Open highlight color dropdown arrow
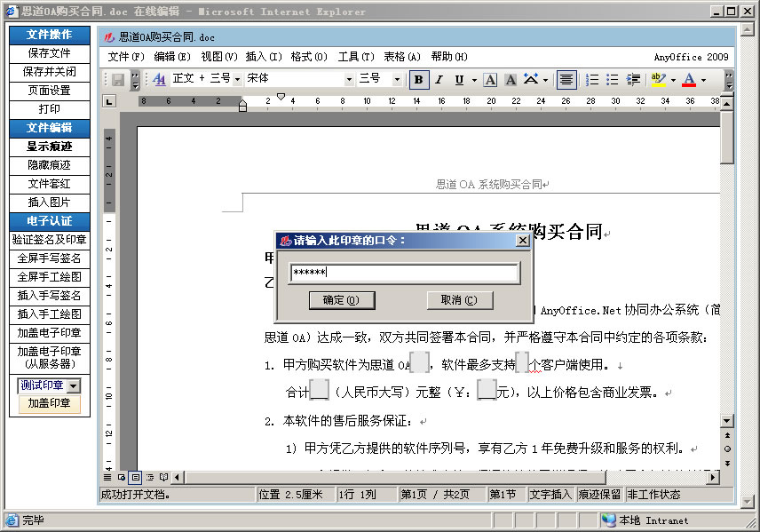Viewport: 760px width, 532px height. 673,80
